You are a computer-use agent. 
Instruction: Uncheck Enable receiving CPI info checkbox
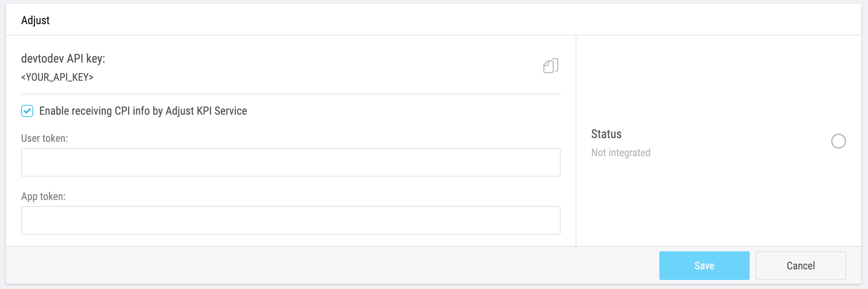pos(27,111)
